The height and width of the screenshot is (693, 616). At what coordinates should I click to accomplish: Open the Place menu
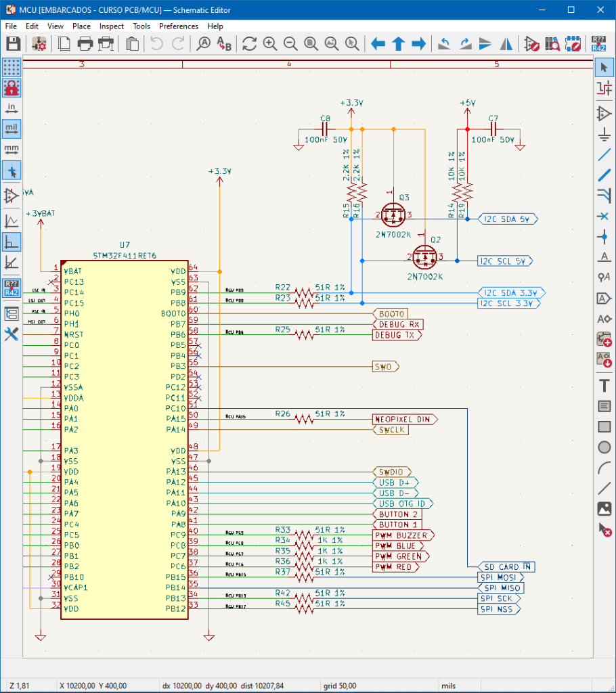[81, 26]
